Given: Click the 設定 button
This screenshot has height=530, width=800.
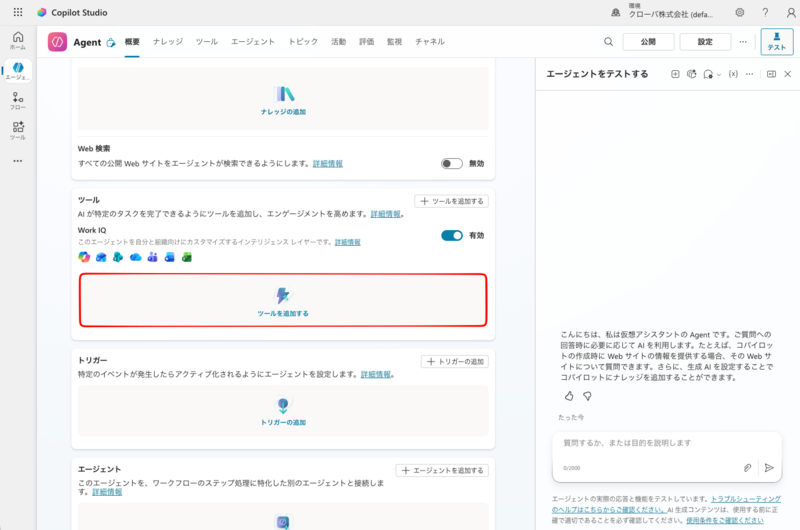Looking at the screenshot, I should click(705, 42).
